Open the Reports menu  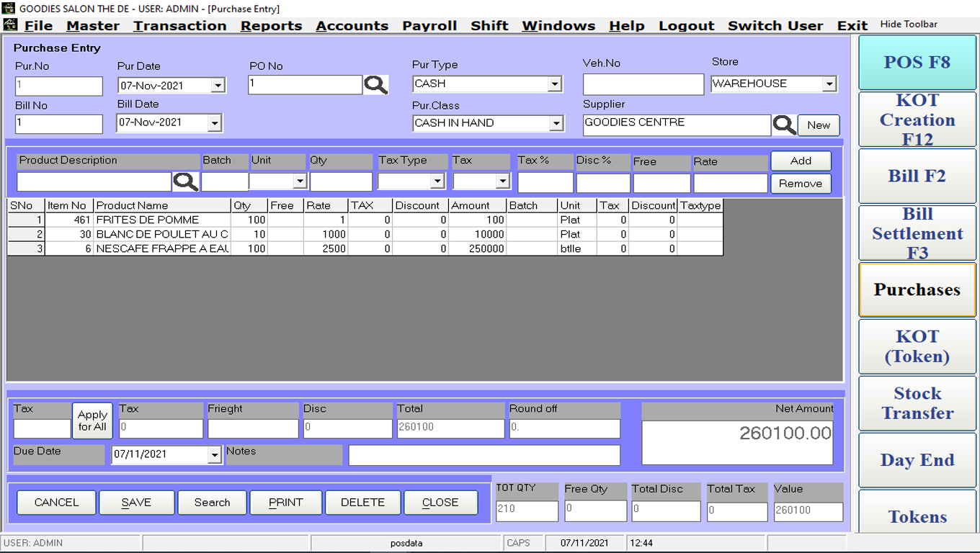tap(271, 25)
